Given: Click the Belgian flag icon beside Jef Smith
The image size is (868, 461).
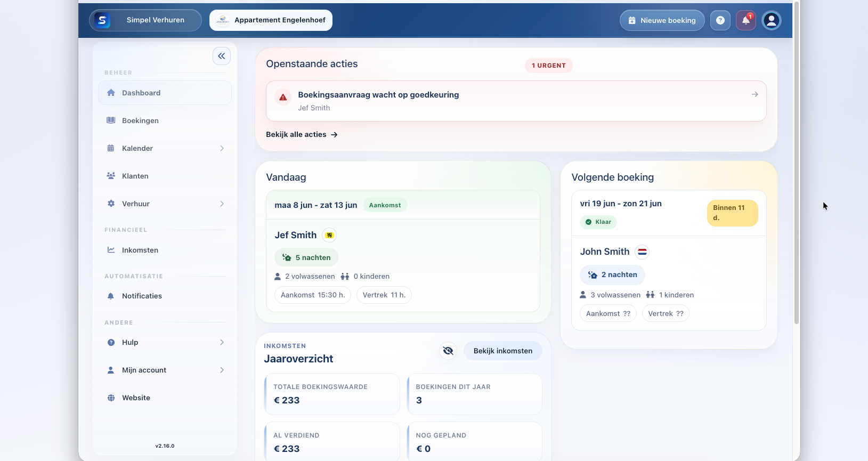Looking at the screenshot, I should tap(330, 235).
